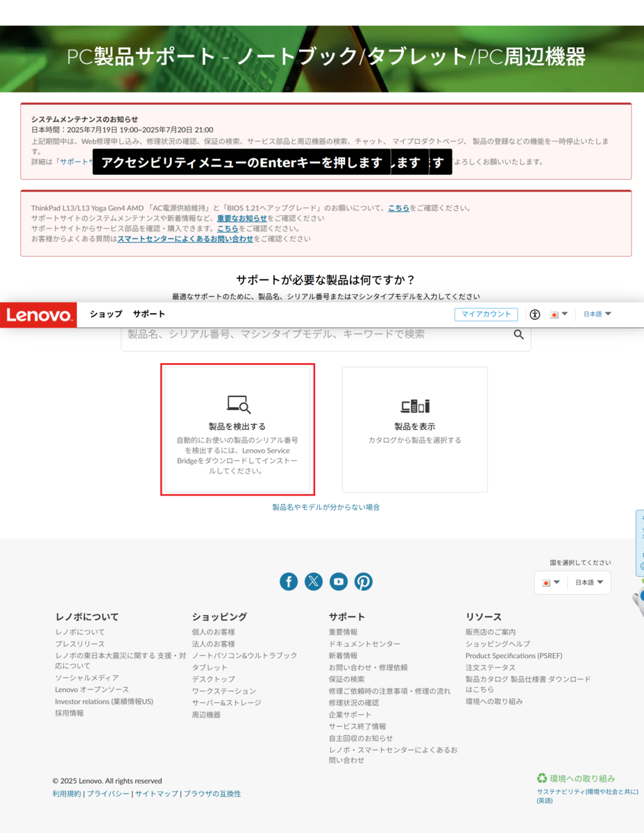
Task: Open ワークステーション footer link
Action: 224,691
